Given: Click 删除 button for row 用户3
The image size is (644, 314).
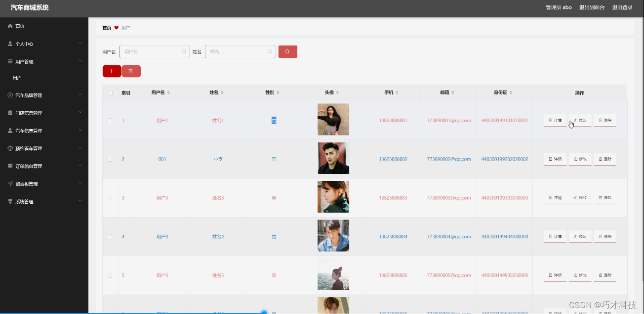Looking at the screenshot, I should 605,198.
